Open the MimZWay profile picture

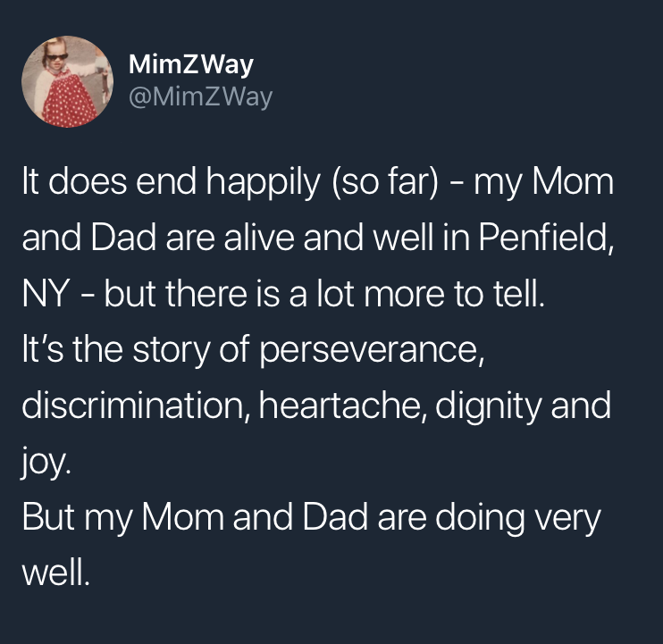coord(67,81)
